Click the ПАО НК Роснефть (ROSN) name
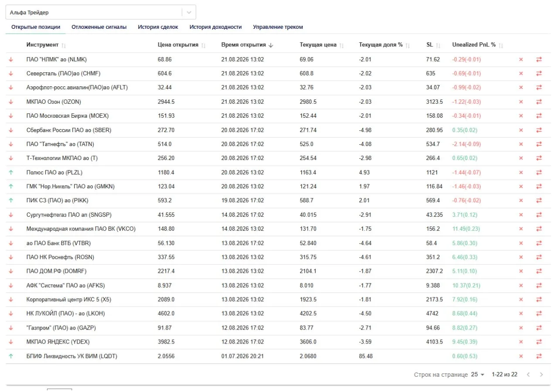The width and height of the screenshot is (558, 392). 60,257
